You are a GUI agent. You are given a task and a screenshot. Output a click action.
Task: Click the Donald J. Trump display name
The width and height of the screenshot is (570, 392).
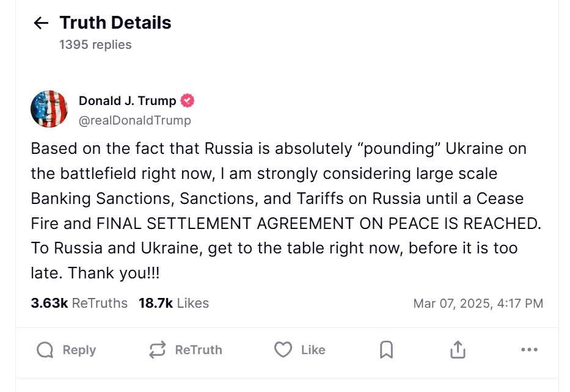point(127,101)
